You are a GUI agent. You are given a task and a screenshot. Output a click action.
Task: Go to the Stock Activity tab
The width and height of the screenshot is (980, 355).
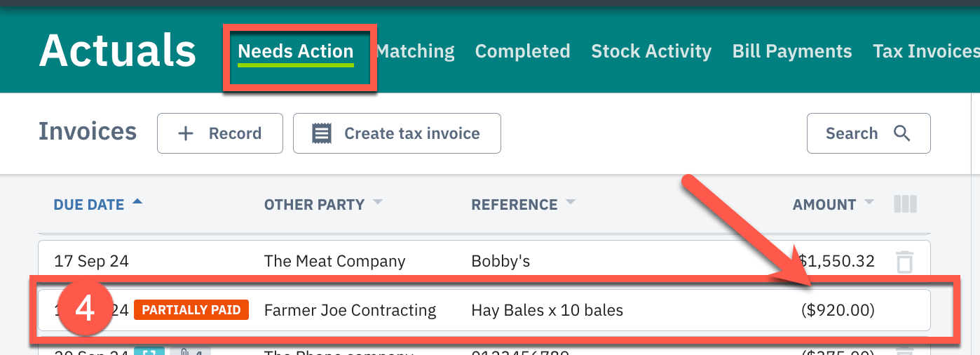651,51
